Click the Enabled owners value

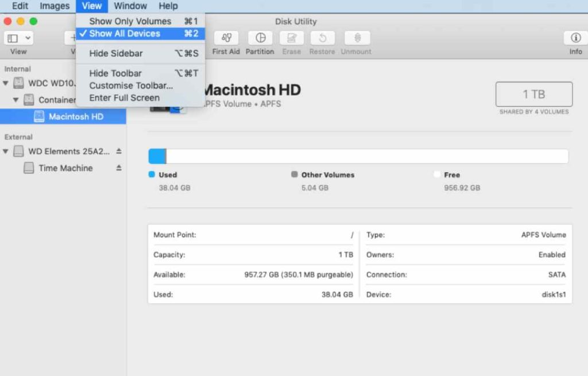552,255
